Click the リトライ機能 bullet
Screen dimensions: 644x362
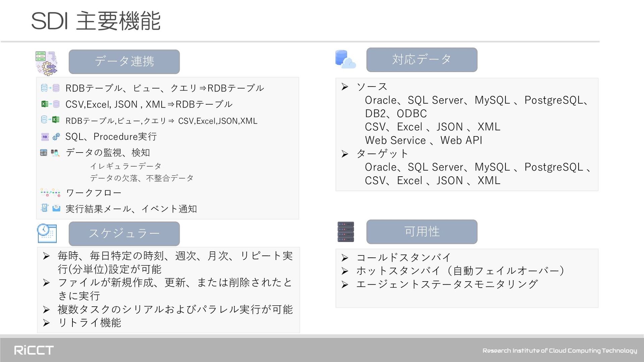89,323
